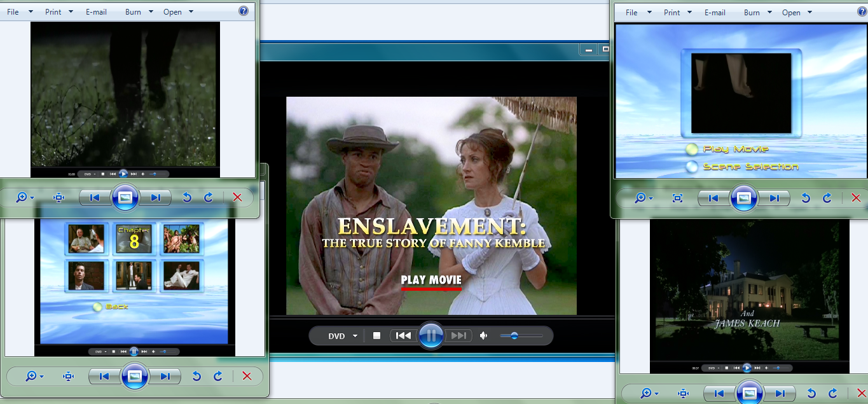Delete photo in blue Play Movie menu window
Viewport: 868px width, 404px height.
(x=856, y=198)
